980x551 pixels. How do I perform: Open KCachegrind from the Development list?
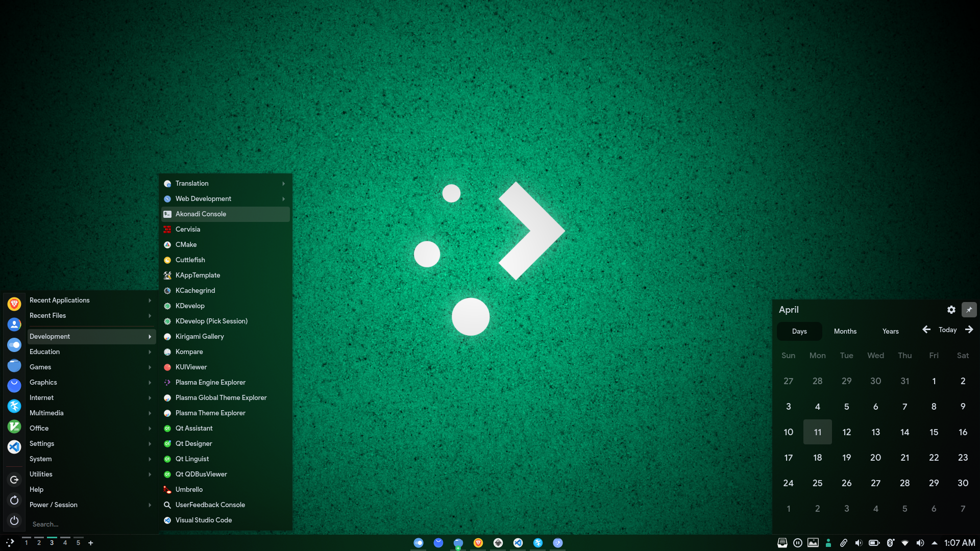pos(195,291)
